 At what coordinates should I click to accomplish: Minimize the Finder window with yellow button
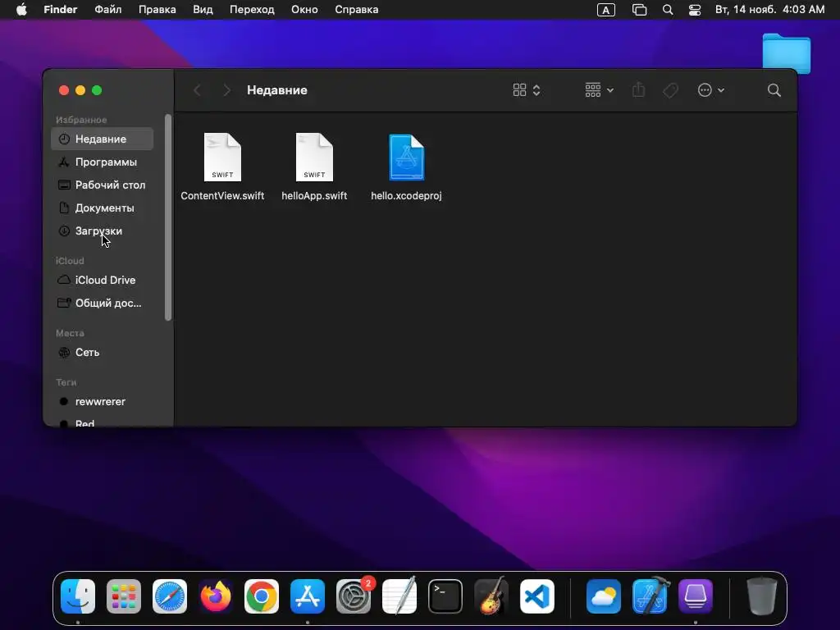click(x=80, y=90)
